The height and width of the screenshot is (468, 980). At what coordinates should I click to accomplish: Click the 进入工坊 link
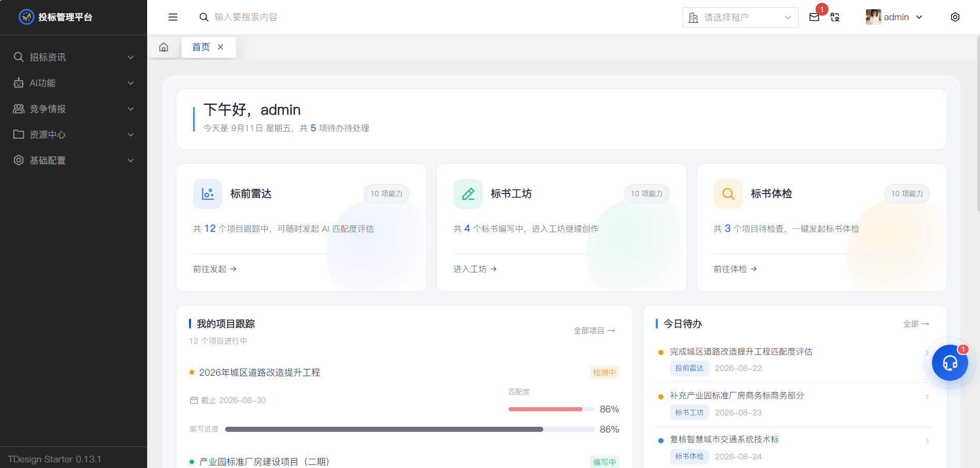[x=475, y=269]
